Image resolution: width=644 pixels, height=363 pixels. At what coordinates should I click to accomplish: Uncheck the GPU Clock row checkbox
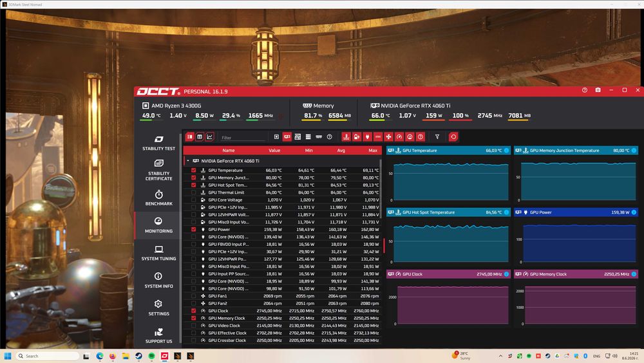[x=193, y=310]
